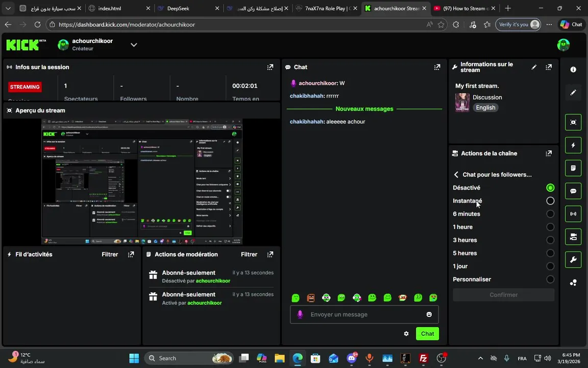Pop out the Informations sur le stream panel
The image size is (588, 368).
tap(549, 67)
